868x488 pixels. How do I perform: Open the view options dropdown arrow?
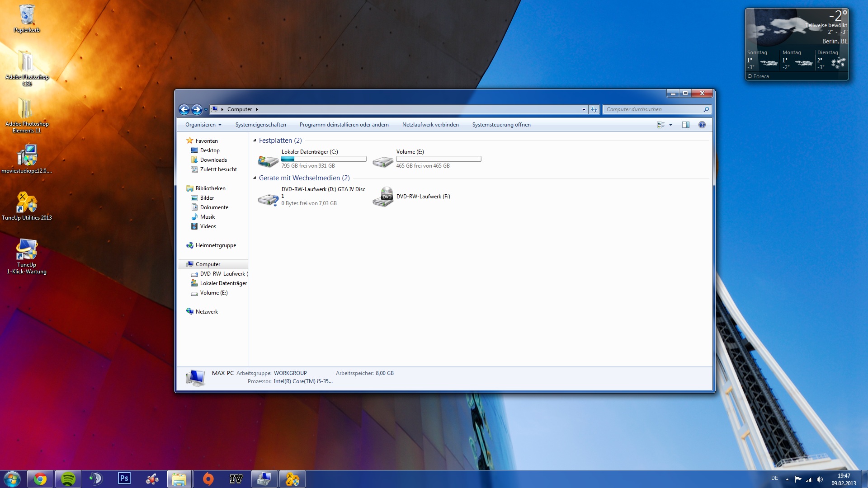pos(670,125)
